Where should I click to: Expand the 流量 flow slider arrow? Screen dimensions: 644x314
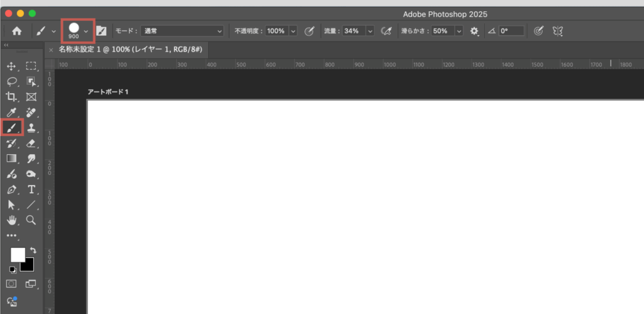(x=370, y=31)
